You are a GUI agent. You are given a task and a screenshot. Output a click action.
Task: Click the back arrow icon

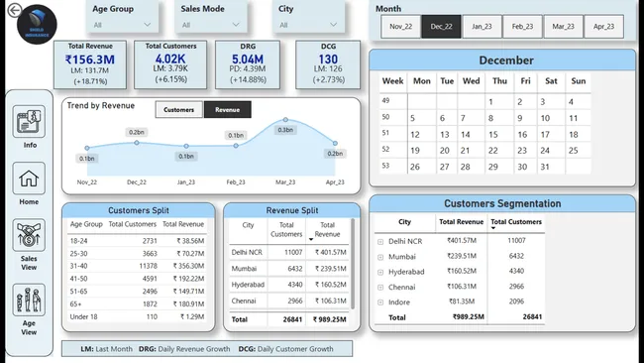15,10
